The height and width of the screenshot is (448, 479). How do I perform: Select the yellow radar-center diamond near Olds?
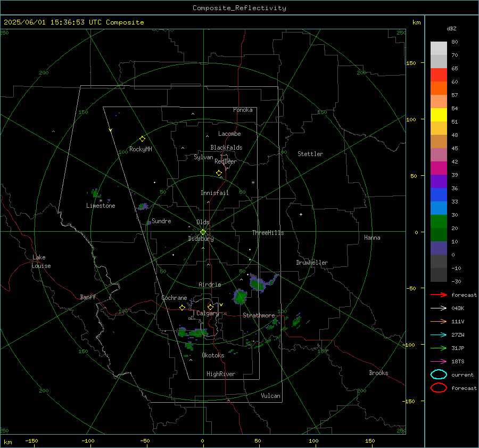203,232
